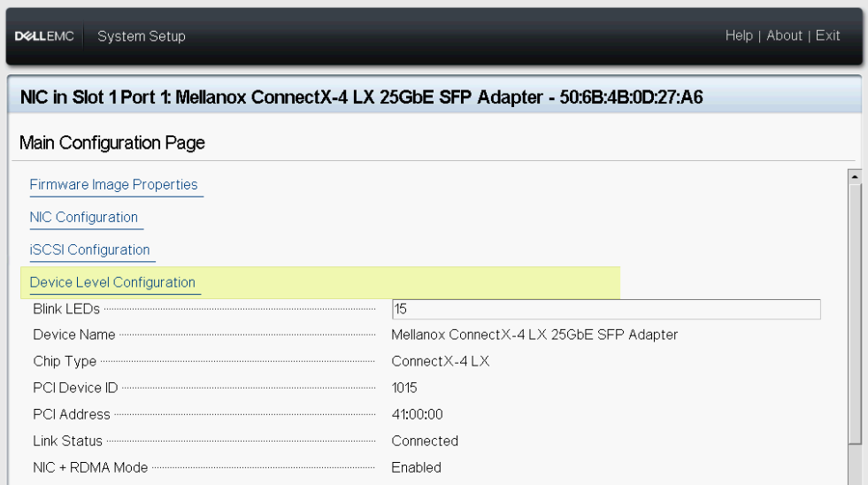Focus the Blink LEDs input field
868x485 pixels.
pos(606,309)
